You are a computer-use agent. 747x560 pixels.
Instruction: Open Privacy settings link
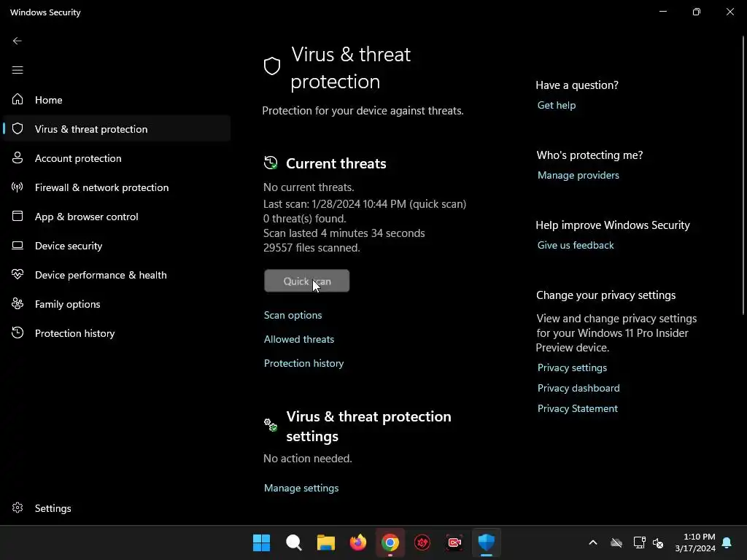pyautogui.click(x=572, y=367)
